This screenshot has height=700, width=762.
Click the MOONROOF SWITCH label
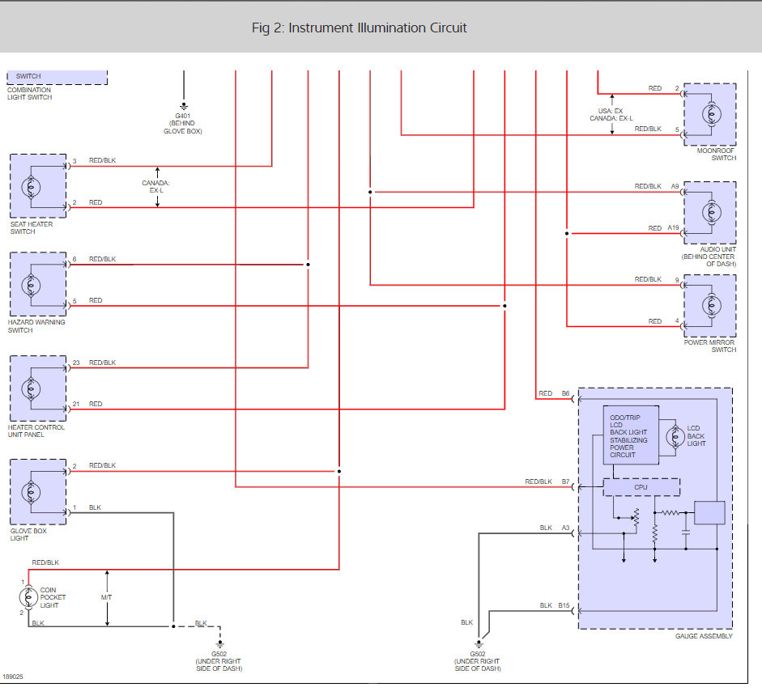(717, 154)
